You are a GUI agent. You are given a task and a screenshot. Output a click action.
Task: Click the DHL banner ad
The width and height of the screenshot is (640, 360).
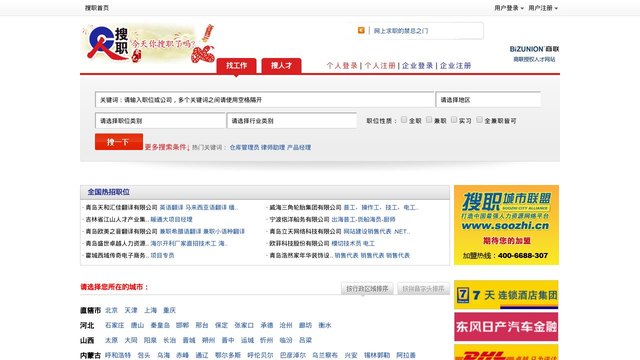(506, 352)
